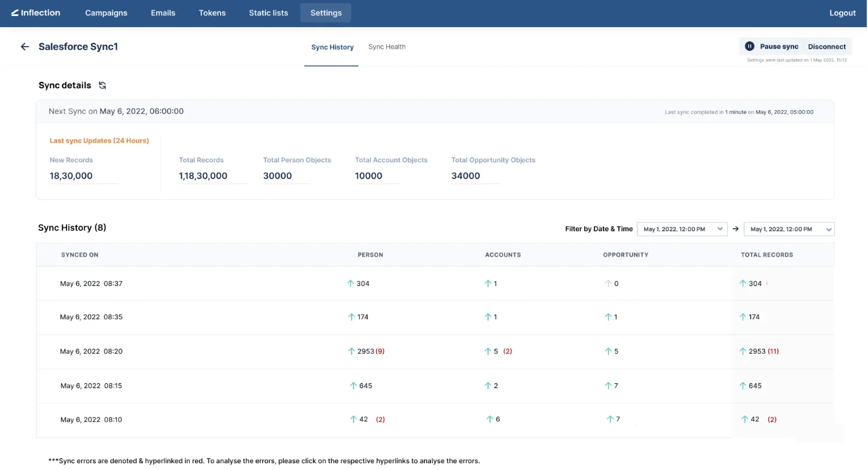The width and height of the screenshot is (868, 470).
Task: Open the start date filter dropdown
Action: point(682,228)
